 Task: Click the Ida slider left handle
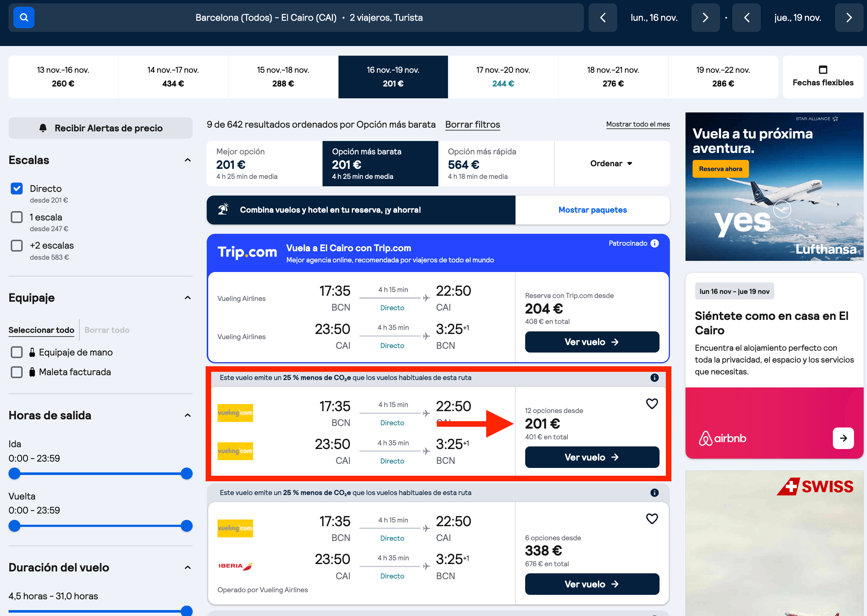(x=14, y=474)
